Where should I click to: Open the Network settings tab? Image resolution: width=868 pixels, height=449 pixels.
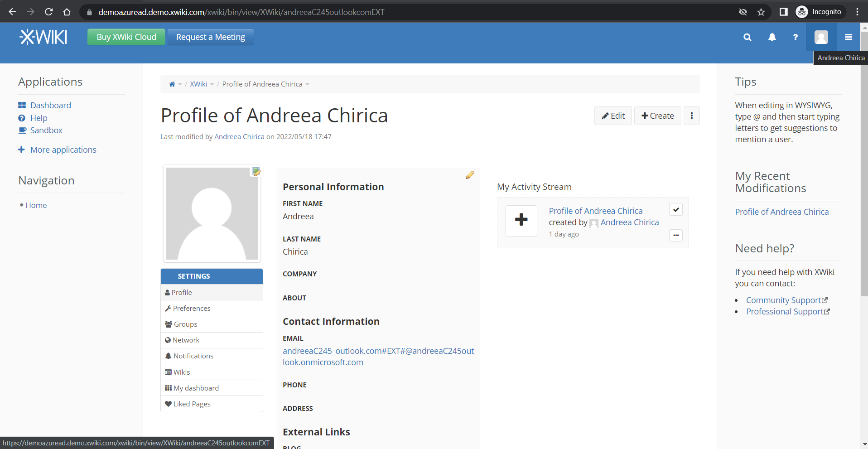[x=212, y=340]
